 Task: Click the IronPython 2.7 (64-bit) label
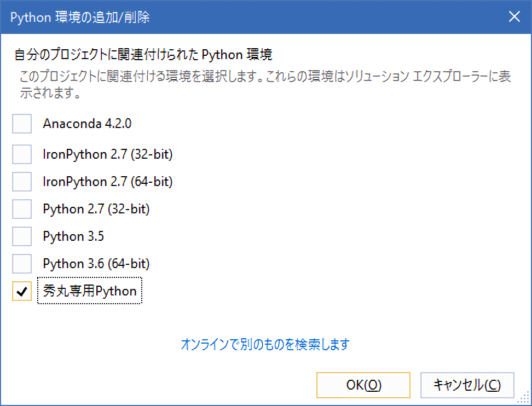coord(108,181)
